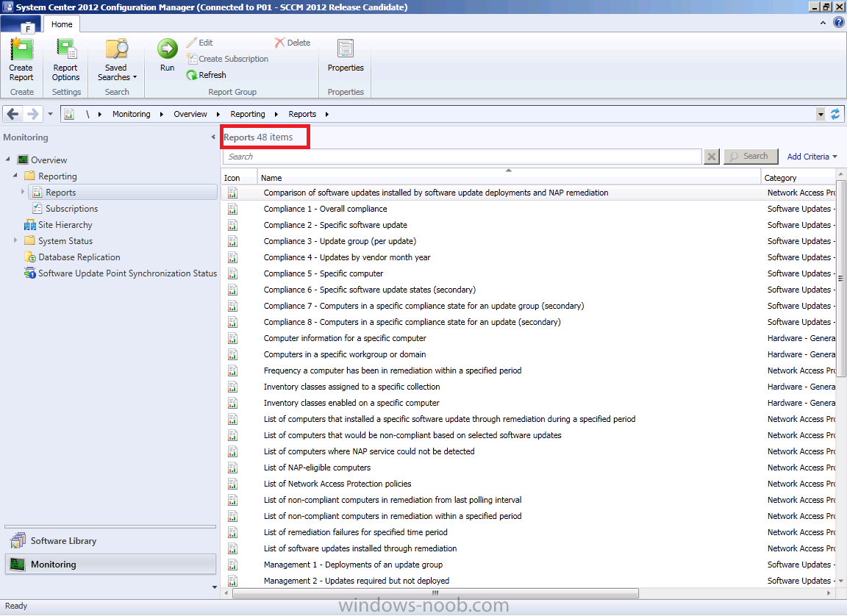Click the vertical scrollbar thumb of the list
This screenshot has width=847, height=616.
840,279
